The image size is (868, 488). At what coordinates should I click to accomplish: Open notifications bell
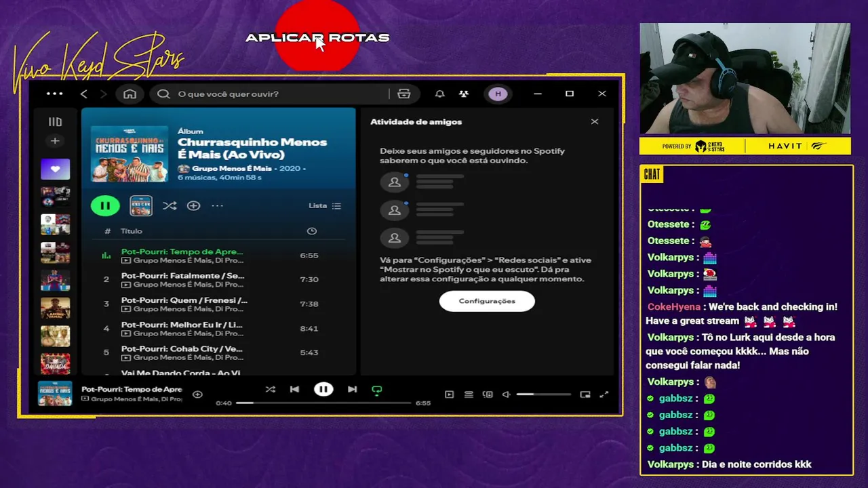[x=439, y=94]
